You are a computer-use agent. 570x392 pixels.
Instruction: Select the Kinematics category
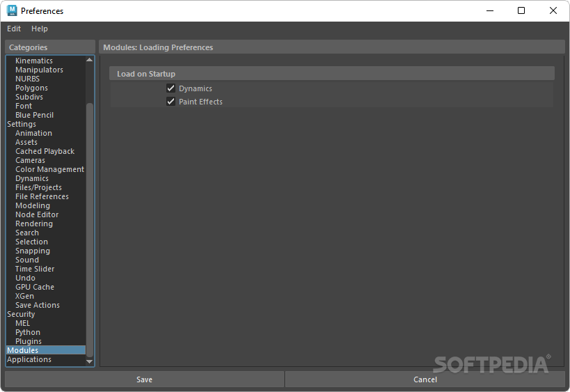(x=34, y=61)
